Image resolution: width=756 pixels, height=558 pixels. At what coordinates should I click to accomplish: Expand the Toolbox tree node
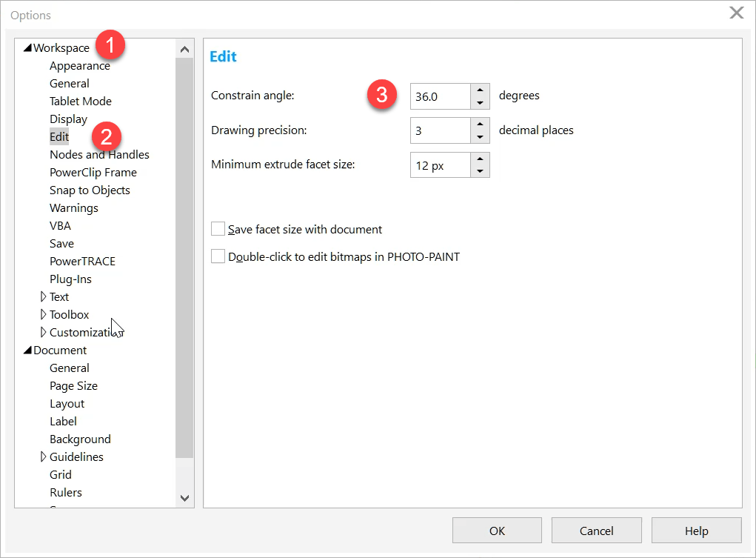pos(44,314)
